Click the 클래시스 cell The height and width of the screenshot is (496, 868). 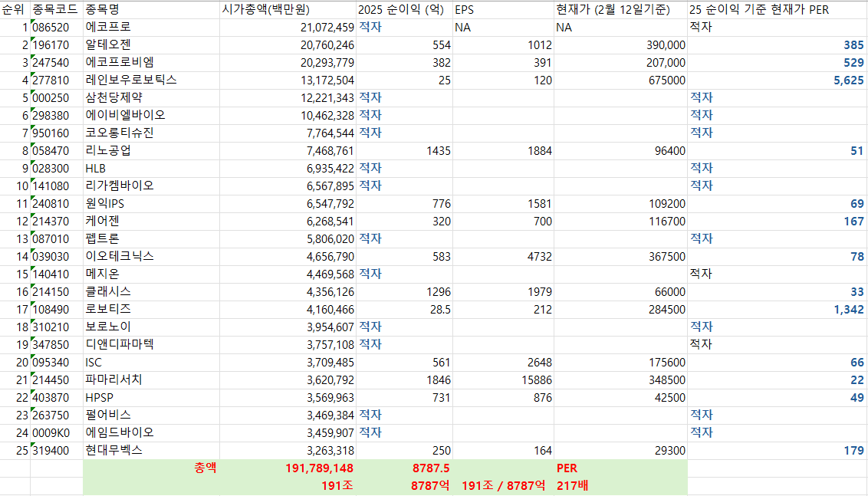tap(151, 292)
